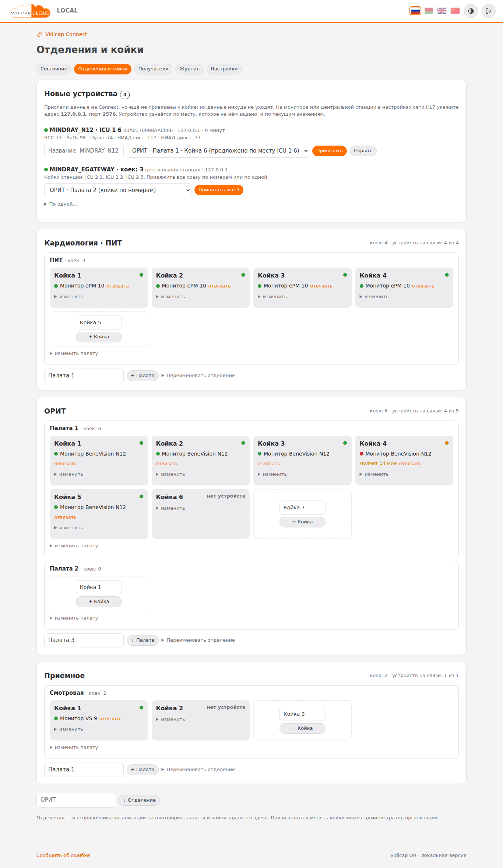Click Привязать for MINDRAY_N12
This screenshot has width=503, height=868.
click(330, 151)
